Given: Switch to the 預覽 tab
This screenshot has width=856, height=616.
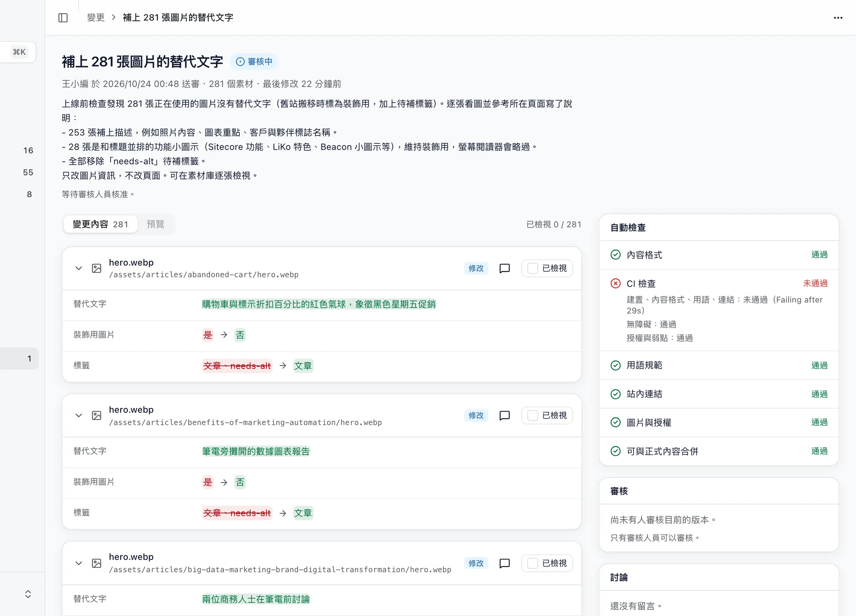Looking at the screenshot, I should tap(156, 224).
